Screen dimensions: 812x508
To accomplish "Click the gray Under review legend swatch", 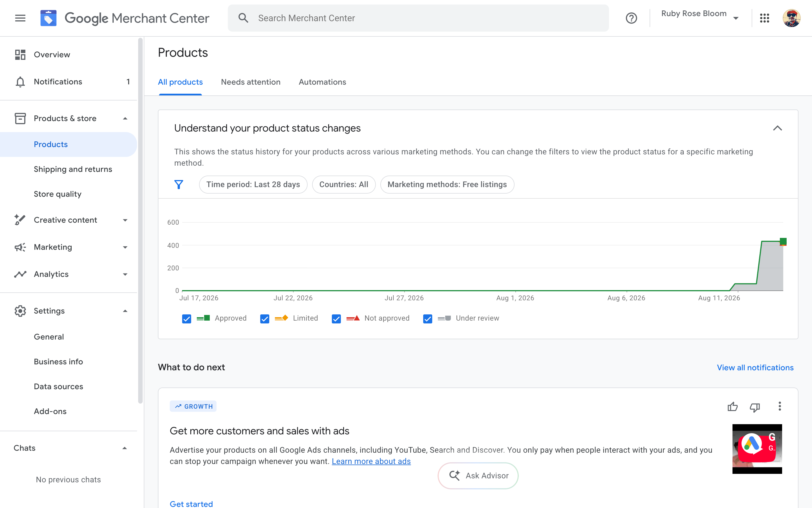I will click(x=444, y=318).
